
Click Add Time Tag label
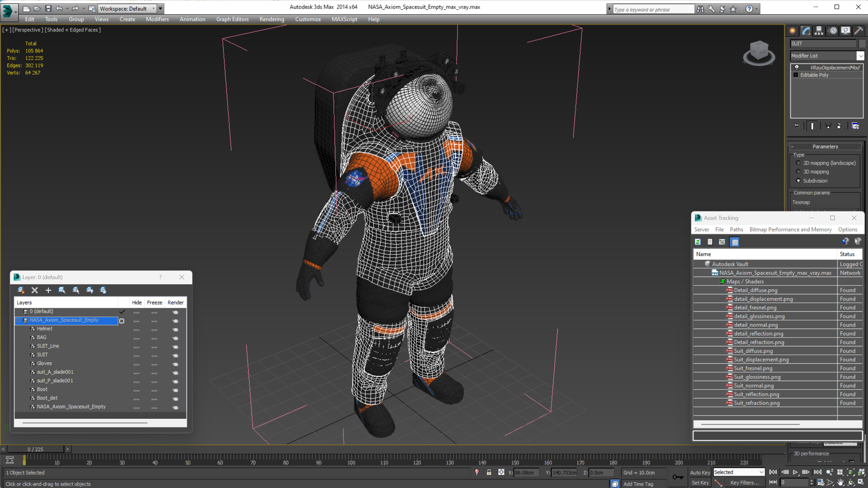638,484
